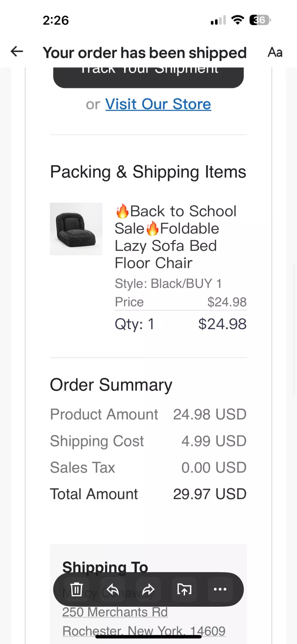Tap the forward arrow icon
Screen dimensions: 297x644
coord(148,590)
